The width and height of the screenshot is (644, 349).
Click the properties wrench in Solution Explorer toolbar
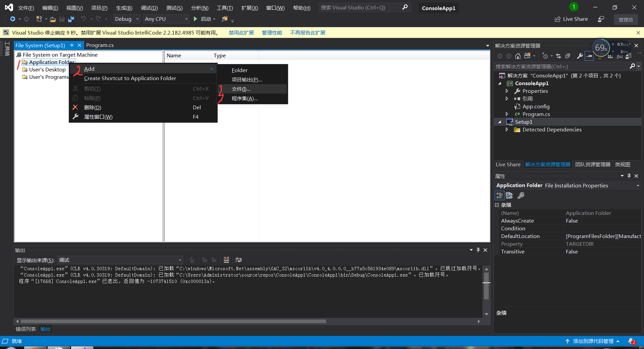[x=580, y=56]
